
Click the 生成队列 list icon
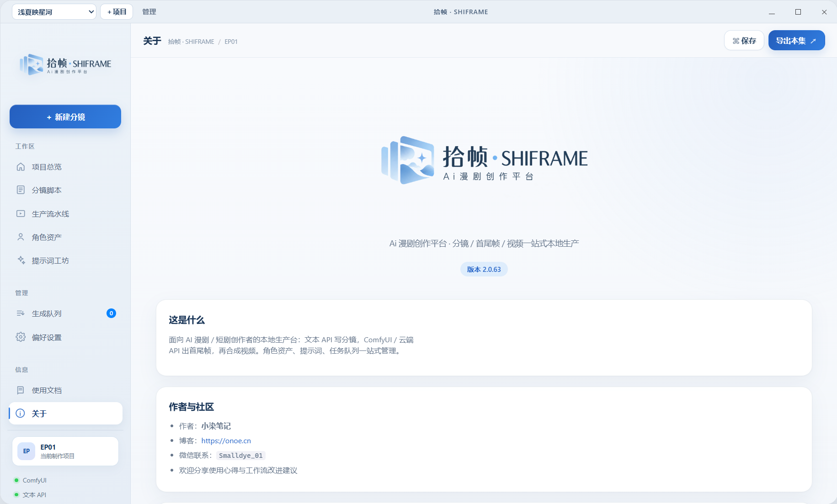pyautogui.click(x=21, y=313)
